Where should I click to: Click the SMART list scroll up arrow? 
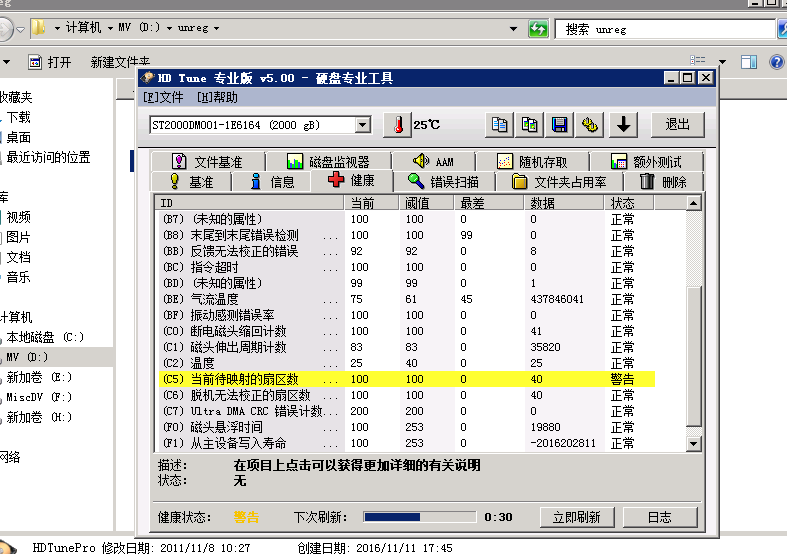tap(694, 203)
